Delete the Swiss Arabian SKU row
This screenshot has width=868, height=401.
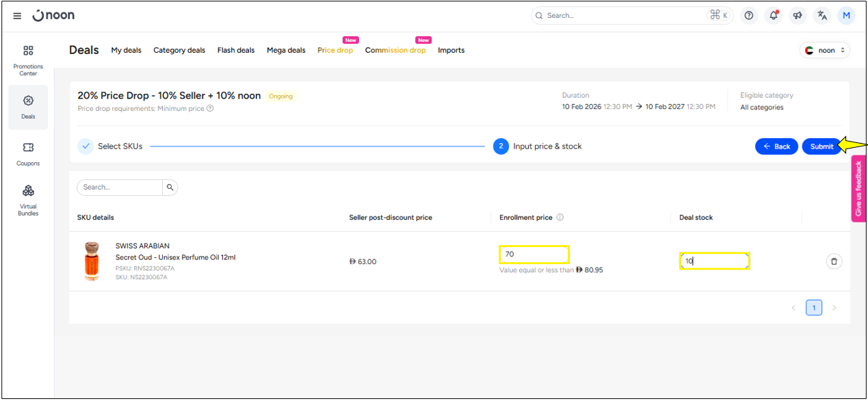[833, 261]
